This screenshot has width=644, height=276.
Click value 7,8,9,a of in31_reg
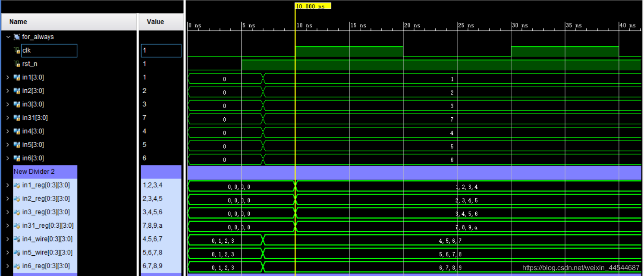pyautogui.click(x=152, y=225)
